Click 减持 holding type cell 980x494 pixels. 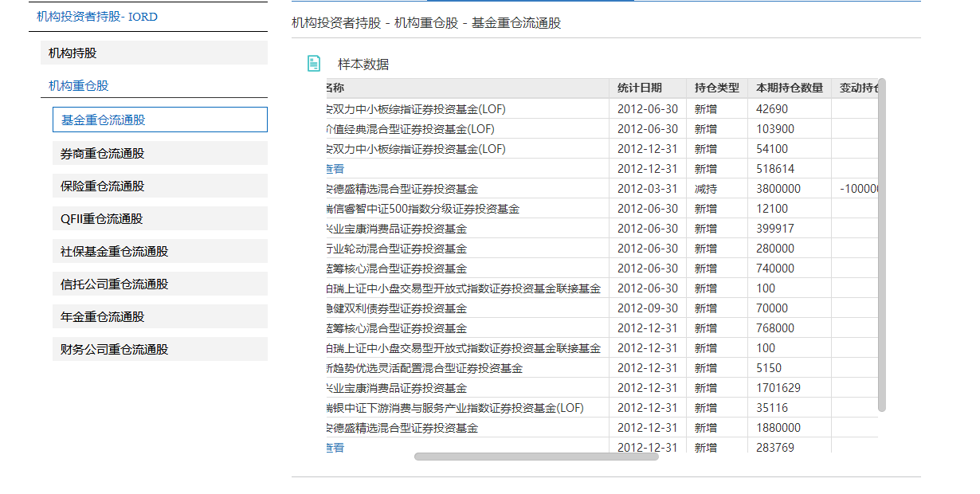pyautogui.click(x=706, y=189)
